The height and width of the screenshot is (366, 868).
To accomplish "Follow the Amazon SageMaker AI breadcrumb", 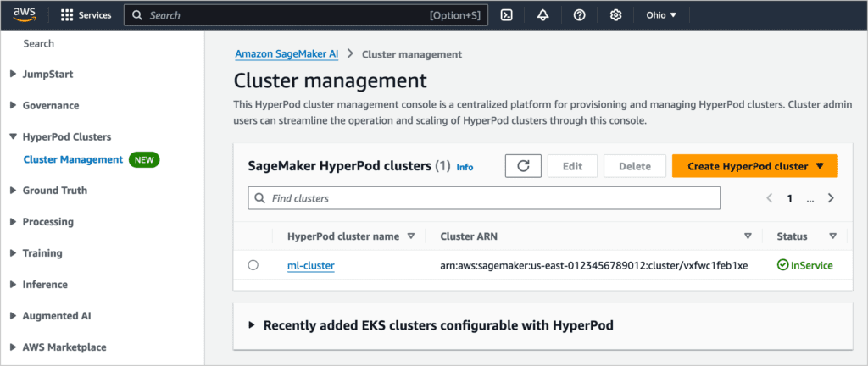I will pyautogui.click(x=287, y=54).
